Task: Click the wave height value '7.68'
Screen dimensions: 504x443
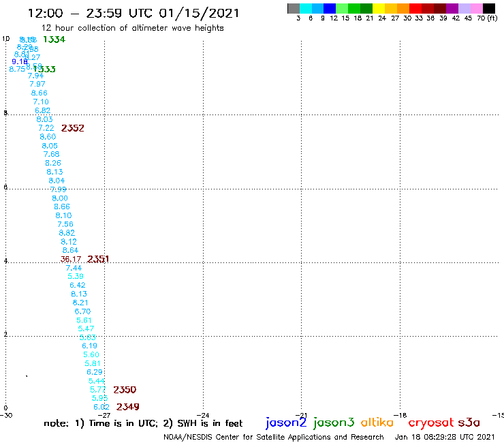Action: pos(52,154)
